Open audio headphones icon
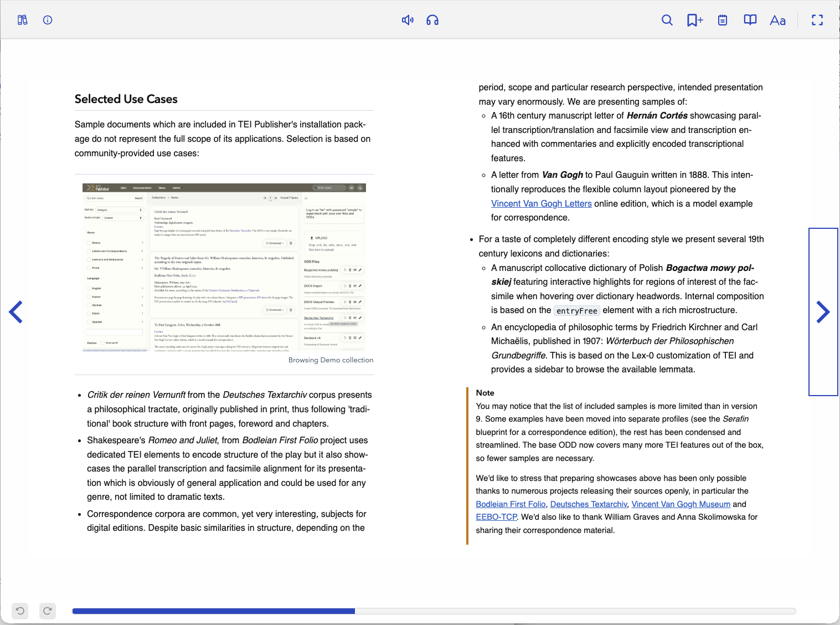This screenshot has height=625, width=840. pyautogui.click(x=432, y=20)
